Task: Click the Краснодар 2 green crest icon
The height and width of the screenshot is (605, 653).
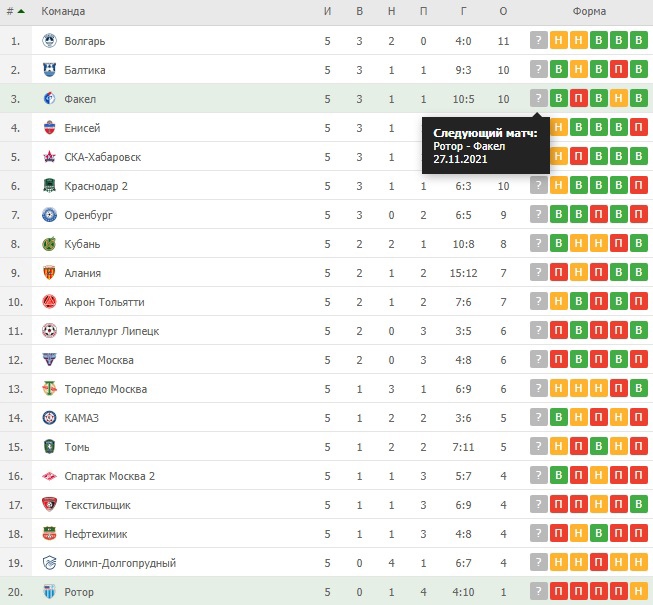Action: (x=50, y=186)
